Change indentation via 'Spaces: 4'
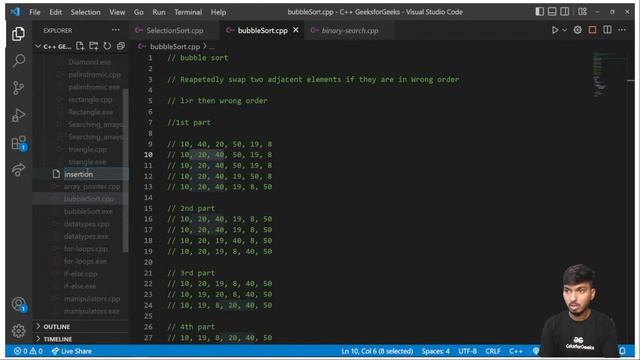 tap(436, 351)
